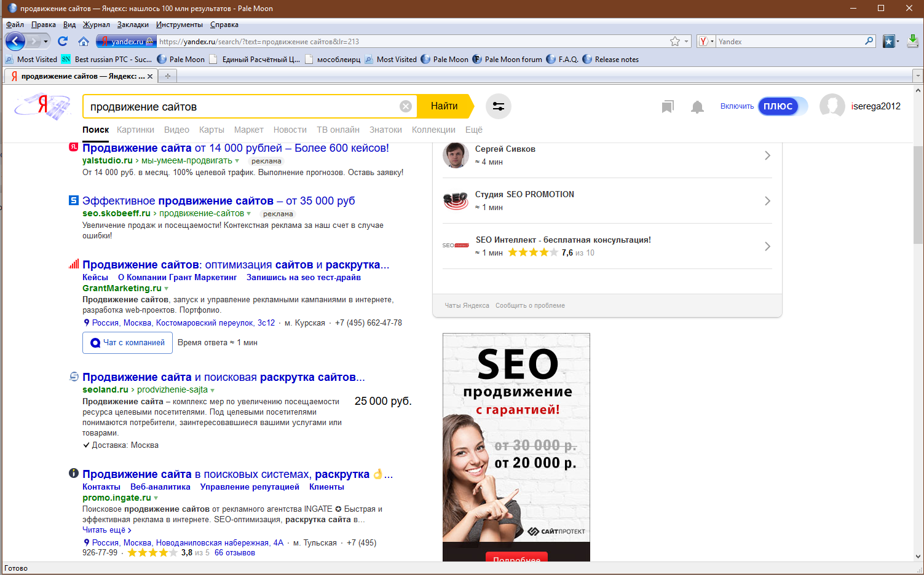Open the Кейсы sitelink
Screen dimensions: 924x575
[x=95, y=278]
